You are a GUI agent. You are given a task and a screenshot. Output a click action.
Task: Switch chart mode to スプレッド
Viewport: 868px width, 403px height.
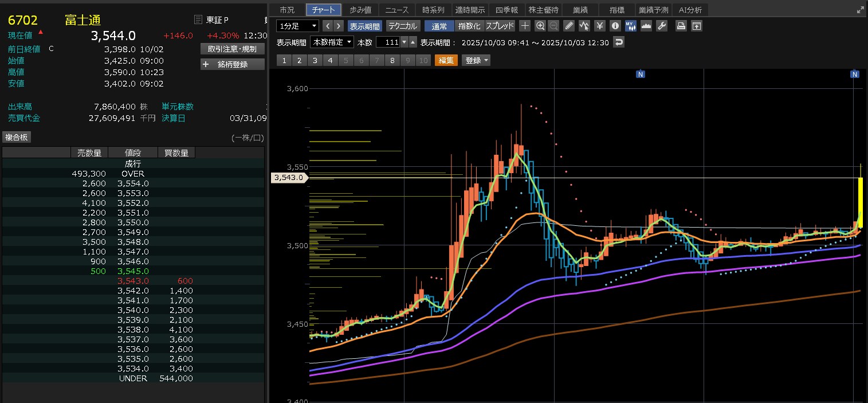pos(500,26)
